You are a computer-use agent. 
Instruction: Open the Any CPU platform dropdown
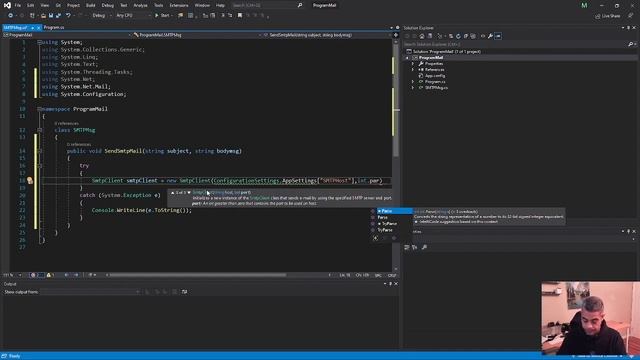tap(133, 16)
